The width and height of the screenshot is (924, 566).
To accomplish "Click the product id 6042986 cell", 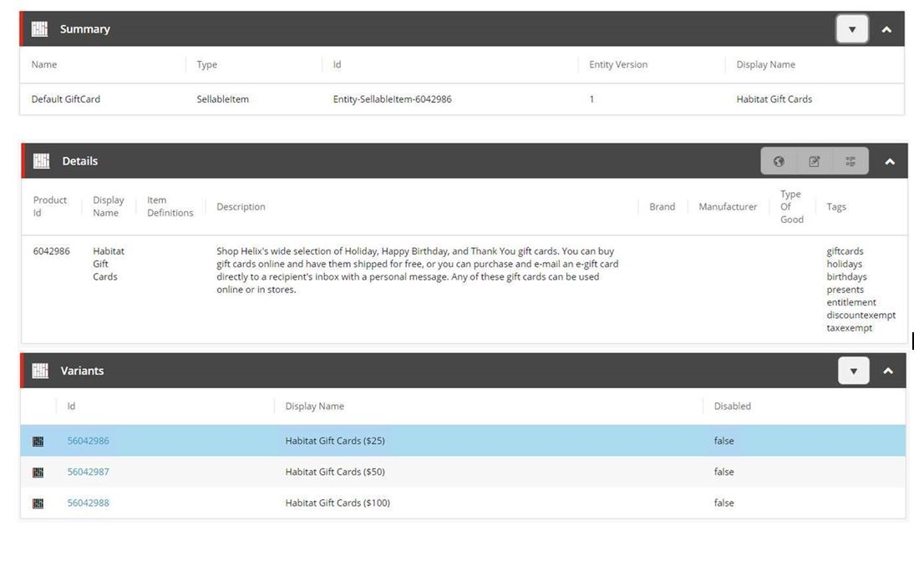I will point(51,251).
